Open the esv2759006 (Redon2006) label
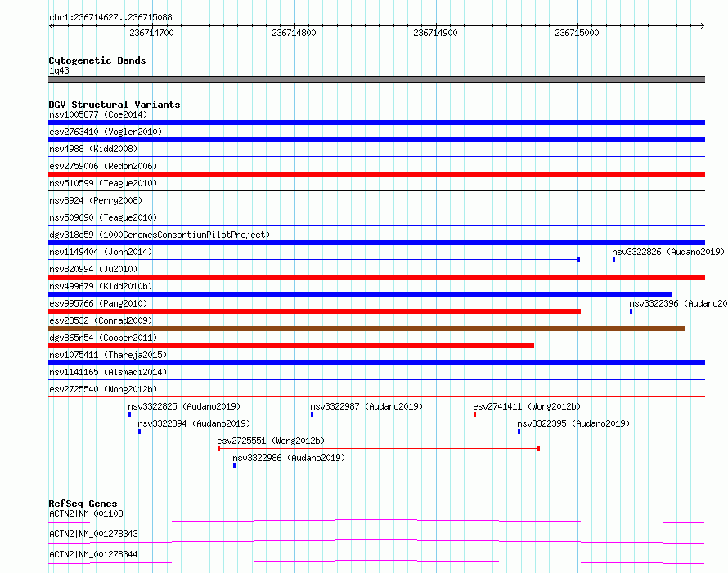 (x=103, y=166)
